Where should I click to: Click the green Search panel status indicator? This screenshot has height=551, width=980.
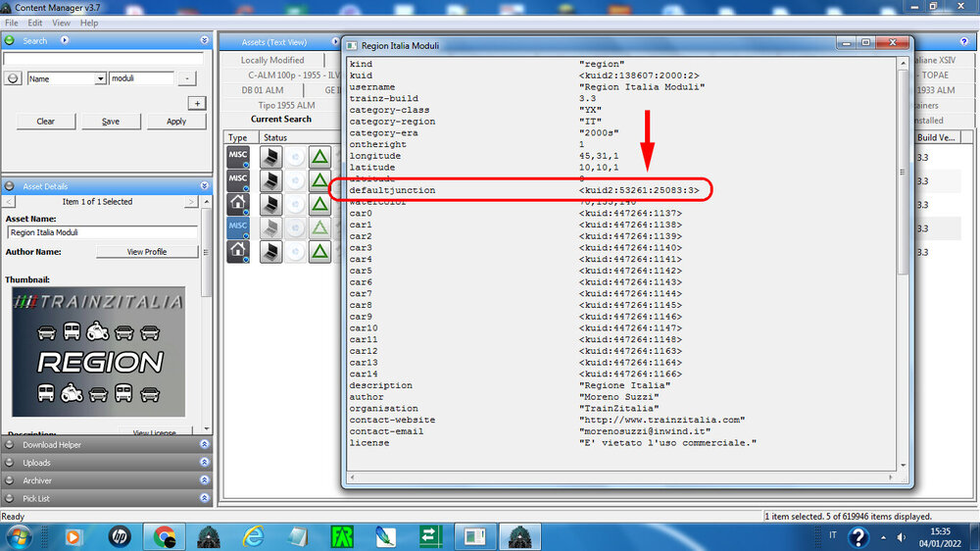tap(10, 40)
